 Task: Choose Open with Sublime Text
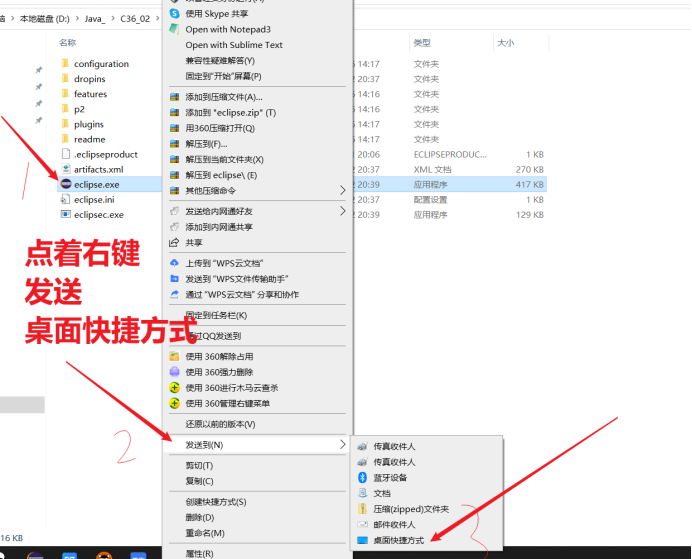(x=234, y=45)
